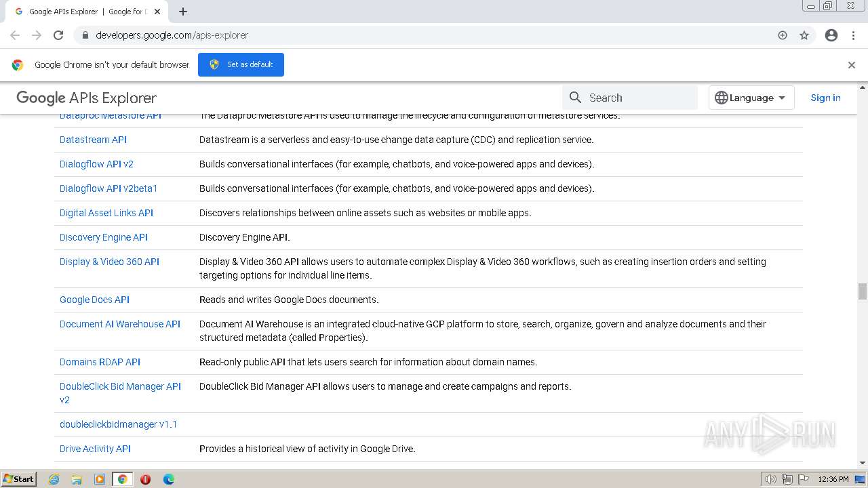The image size is (868, 488).
Task: Open the Language dropdown
Action: pyautogui.click(x=751, y=98)
